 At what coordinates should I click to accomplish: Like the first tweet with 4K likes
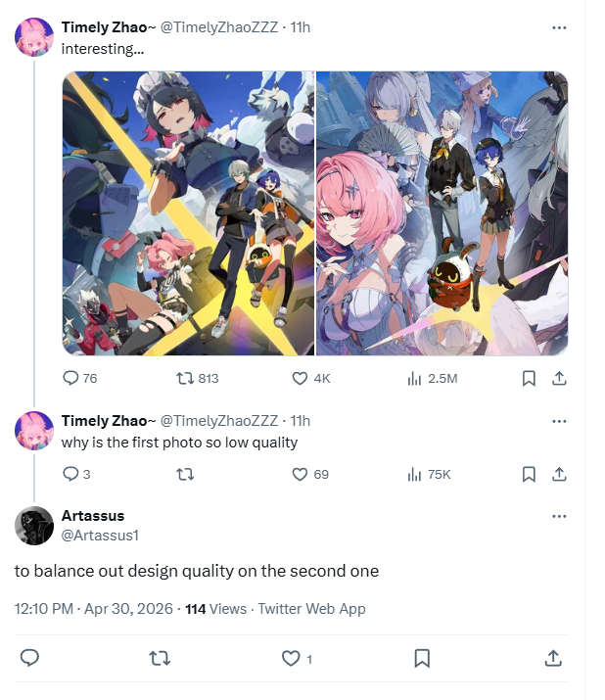[310, 378]
